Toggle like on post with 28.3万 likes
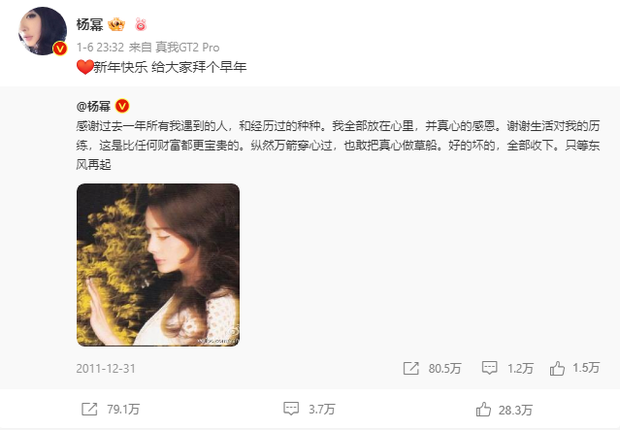 click(483, 409)
